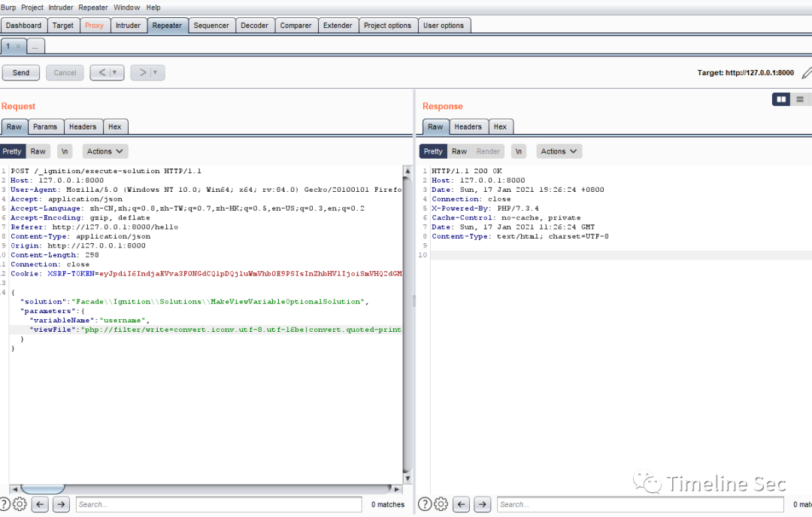Go to next match in Request search
Screen dimensions: 812x517
[x=61, y=504]
